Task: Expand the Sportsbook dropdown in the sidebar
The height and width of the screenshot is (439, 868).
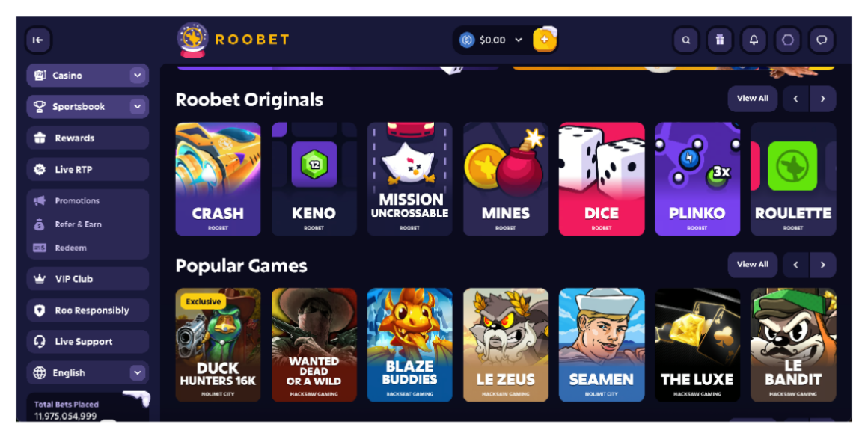Action: pos(138,106)
